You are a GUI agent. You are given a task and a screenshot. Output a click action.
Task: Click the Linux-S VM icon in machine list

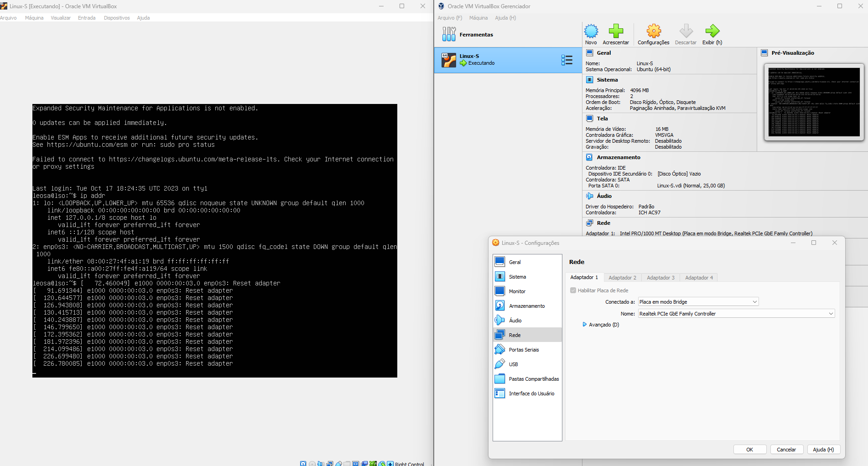(x=449, y=60)
